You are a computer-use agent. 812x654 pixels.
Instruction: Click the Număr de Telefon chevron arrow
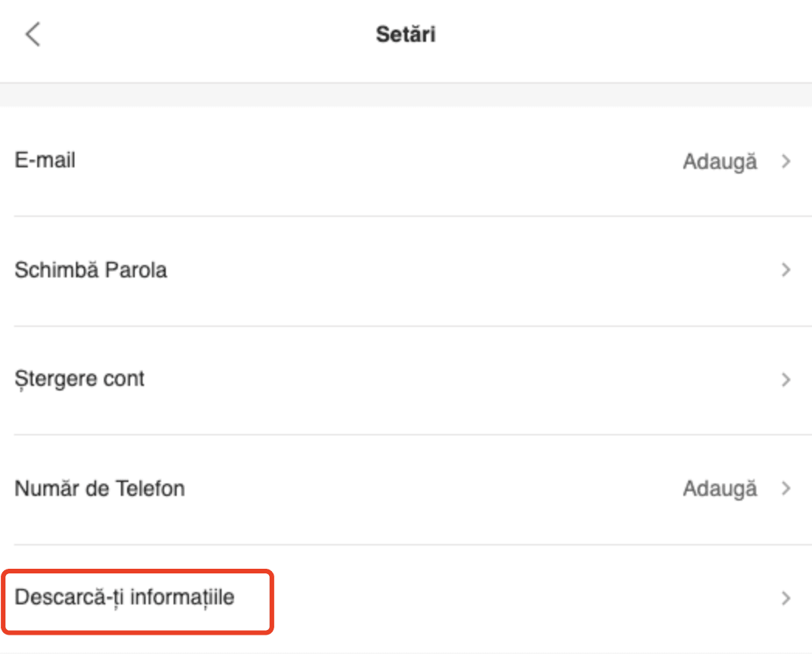[x=786, y=489]
